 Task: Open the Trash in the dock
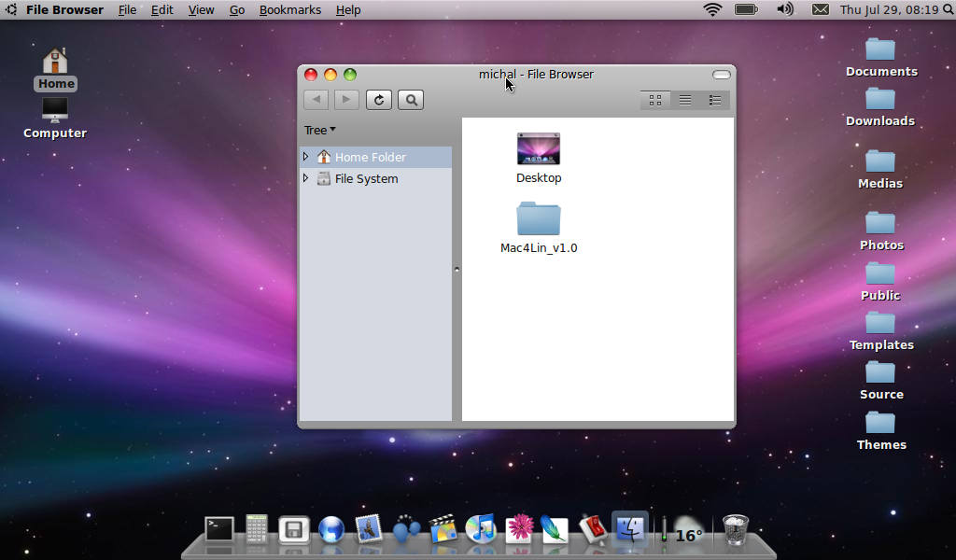coord(736,529)
